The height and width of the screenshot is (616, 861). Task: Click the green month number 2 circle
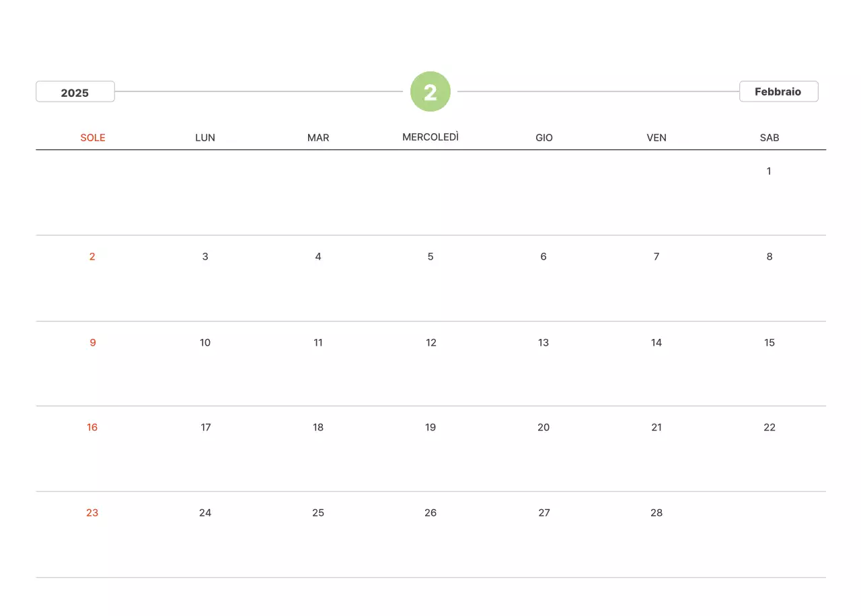[430, 91]
